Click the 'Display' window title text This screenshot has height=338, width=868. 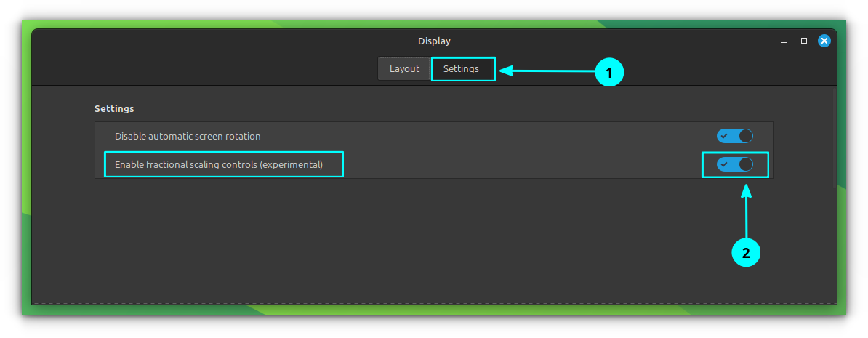click(434, 41)
